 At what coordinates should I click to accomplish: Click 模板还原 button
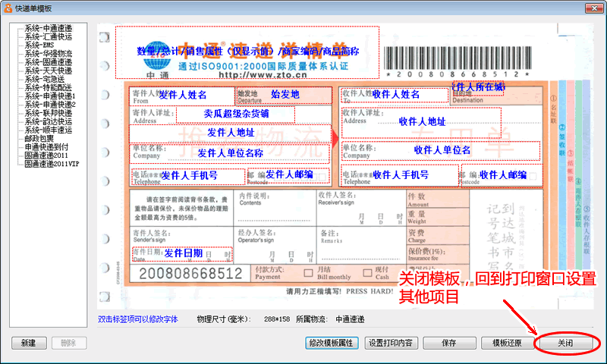pos(507,343)
